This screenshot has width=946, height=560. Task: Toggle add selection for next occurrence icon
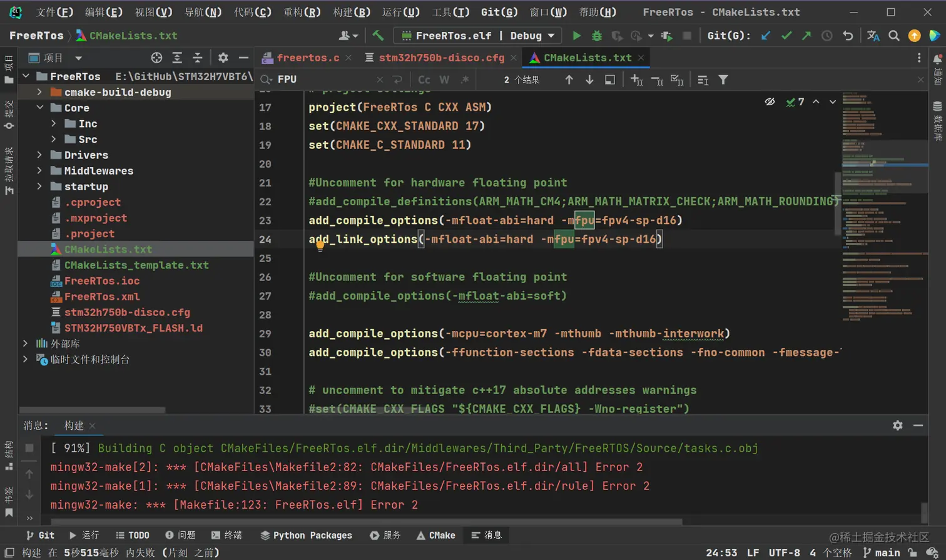point(636,79)
